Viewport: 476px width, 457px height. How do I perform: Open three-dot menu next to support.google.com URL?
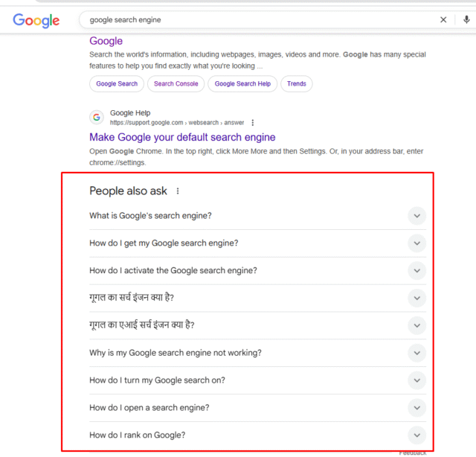point(253,123)
